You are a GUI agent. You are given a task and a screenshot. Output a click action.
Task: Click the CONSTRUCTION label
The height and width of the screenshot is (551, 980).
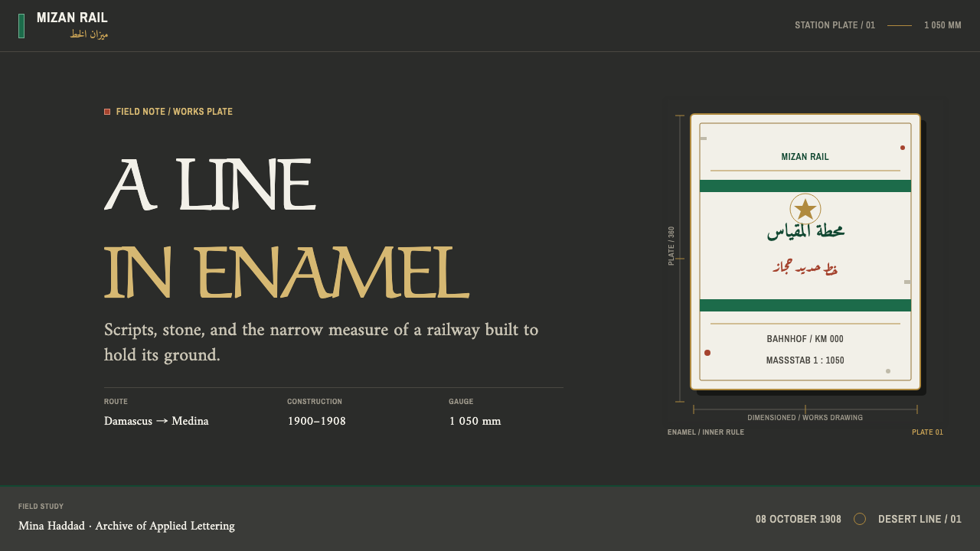point(315,402)
